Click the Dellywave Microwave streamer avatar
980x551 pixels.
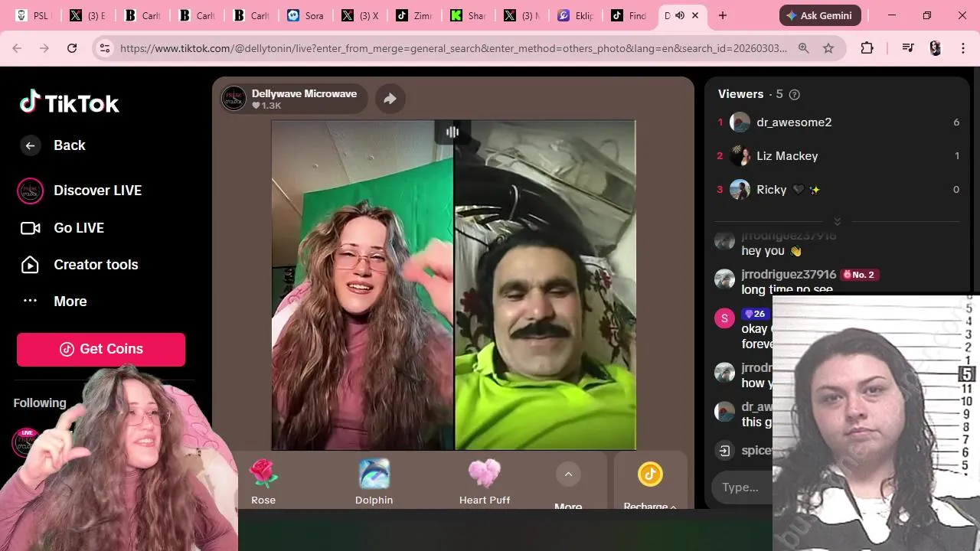click(x=234, y=98)
